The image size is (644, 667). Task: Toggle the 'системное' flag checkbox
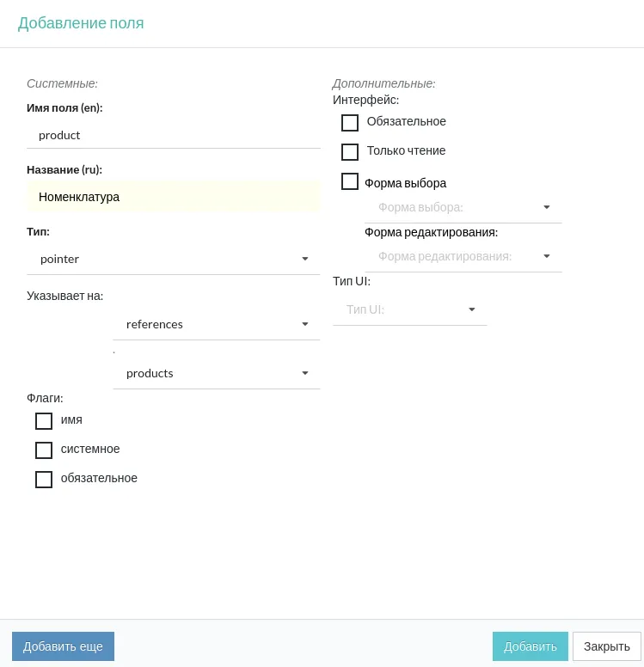pos(44,450)
